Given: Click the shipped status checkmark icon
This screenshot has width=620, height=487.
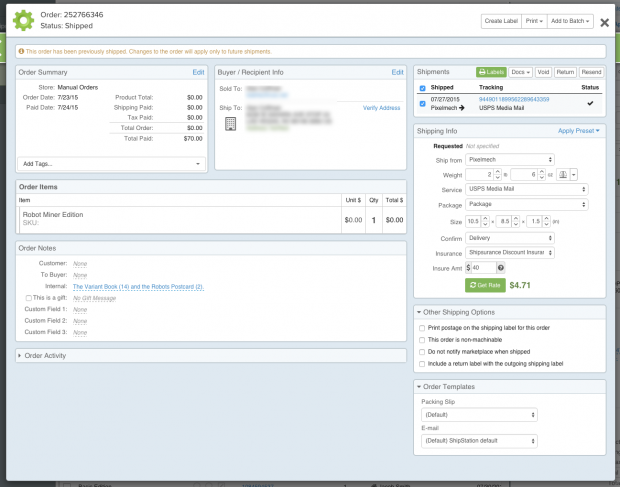Looking at the screenshot, I should pos(590,103).
